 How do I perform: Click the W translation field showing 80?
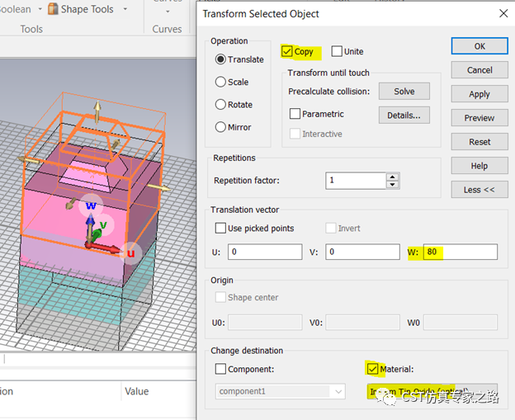[x=461, y=252]
